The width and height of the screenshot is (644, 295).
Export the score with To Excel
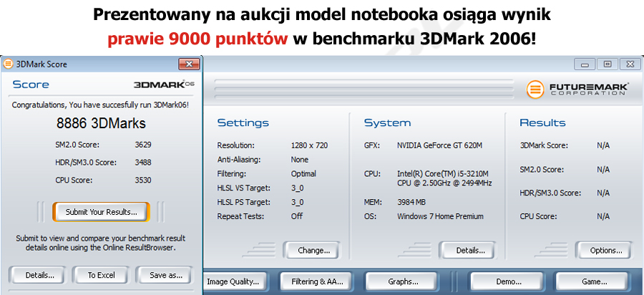pyautogui.click(x=101, y=274)
